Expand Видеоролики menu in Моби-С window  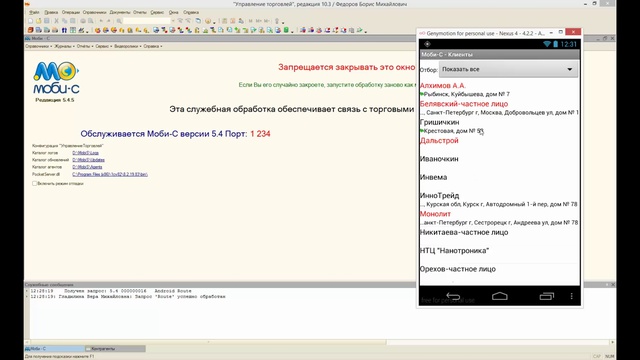[127, 46]
